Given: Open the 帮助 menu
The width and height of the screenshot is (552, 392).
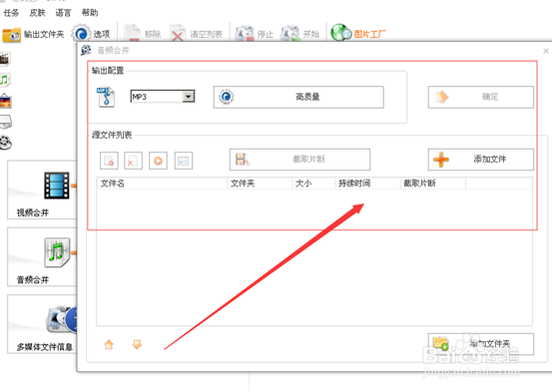Looking at the screenshot, I should tap(90, 13).
